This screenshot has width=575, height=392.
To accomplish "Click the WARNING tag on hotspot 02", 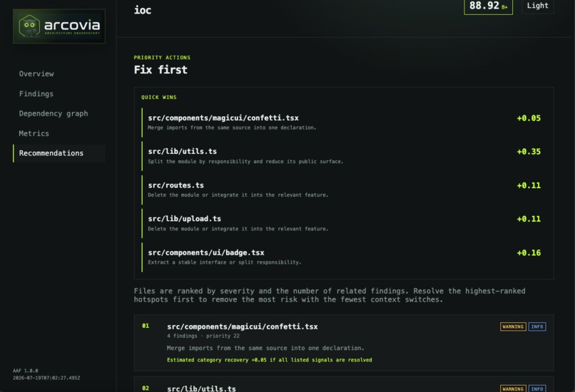I will (513, 388).
